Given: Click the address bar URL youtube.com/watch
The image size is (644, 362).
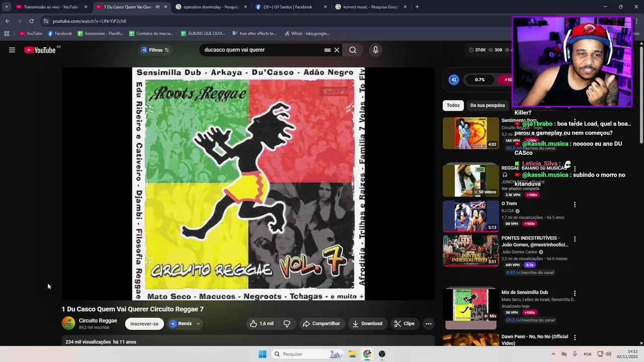Looking at the screenshot, I should click(x=90, y=21).
